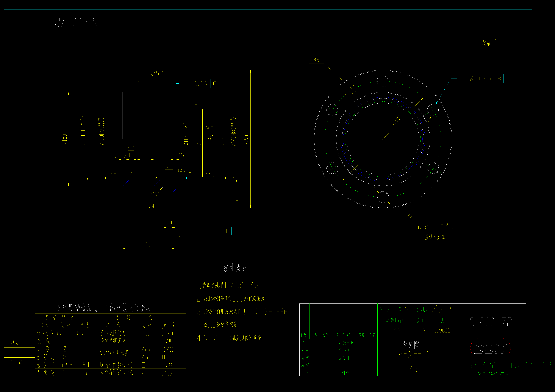Image resolution: width=555 pixels, height=392 pixels.
Task: Select the 'DALIAN CRANE WORKS' text
Action: [x=493, y=374]
